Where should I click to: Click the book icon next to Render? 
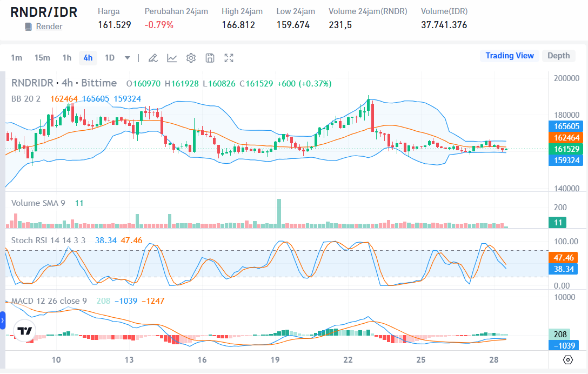[29, 26]
